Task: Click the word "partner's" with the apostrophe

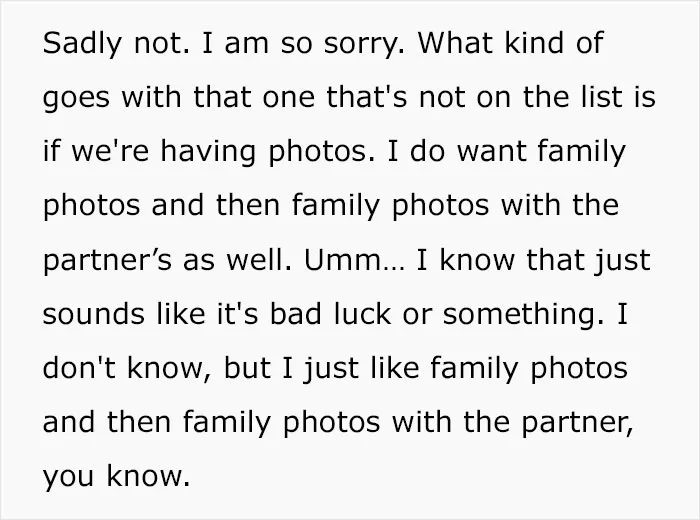Action: click(x=107, y=261)
